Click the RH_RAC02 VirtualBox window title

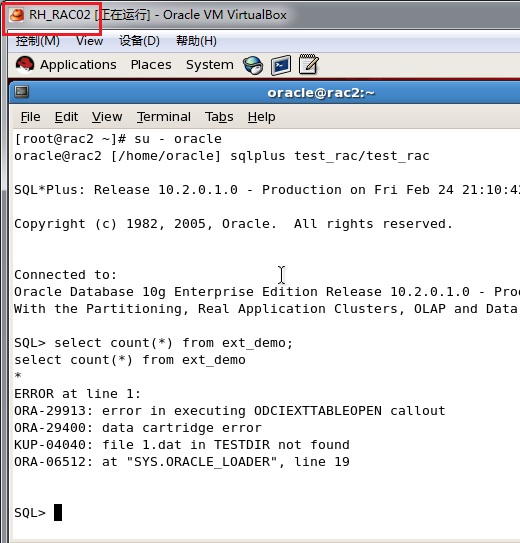[x=158, y=15]
